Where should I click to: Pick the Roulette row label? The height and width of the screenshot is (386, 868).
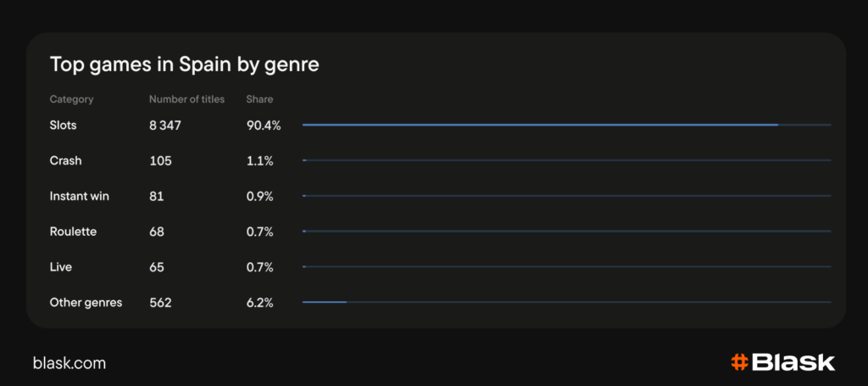(x=73, y=232)
